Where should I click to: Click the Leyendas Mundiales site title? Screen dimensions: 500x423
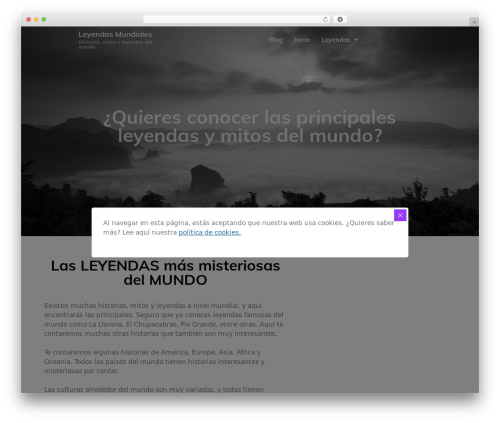point(115,34)
